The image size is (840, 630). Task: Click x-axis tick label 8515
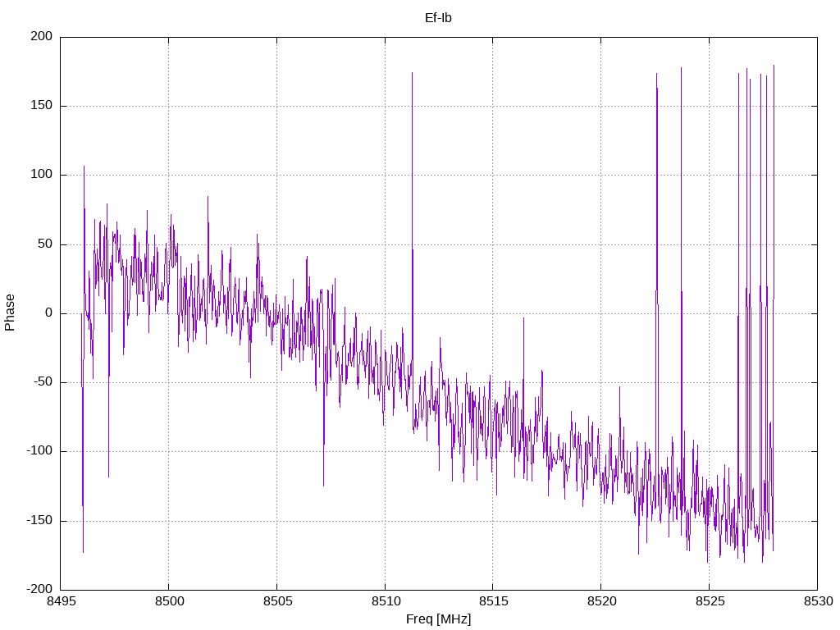[x=493, y=601]
